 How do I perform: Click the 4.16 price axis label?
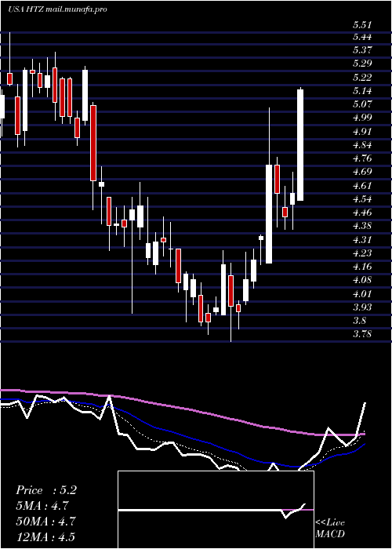(x=361, y=267)
